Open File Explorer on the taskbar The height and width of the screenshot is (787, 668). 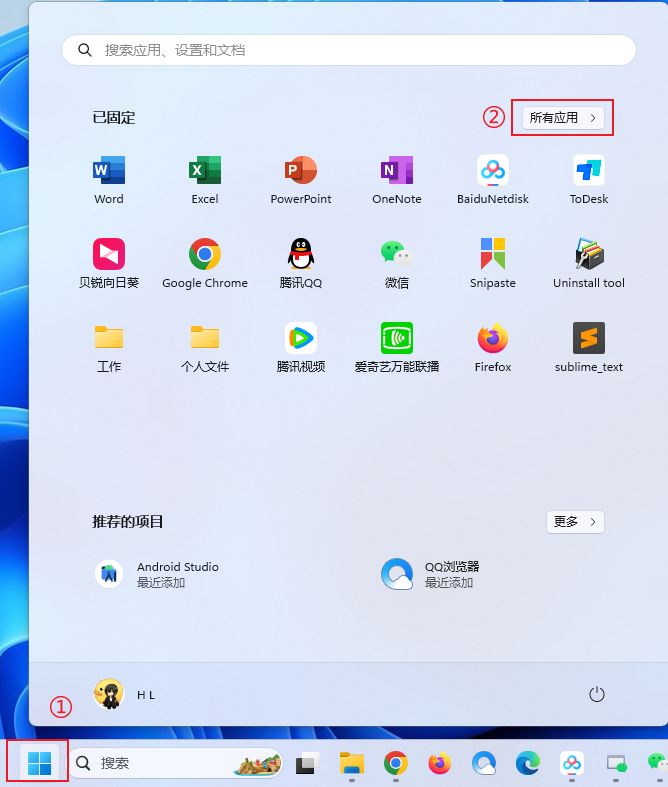tap(351, 763)
